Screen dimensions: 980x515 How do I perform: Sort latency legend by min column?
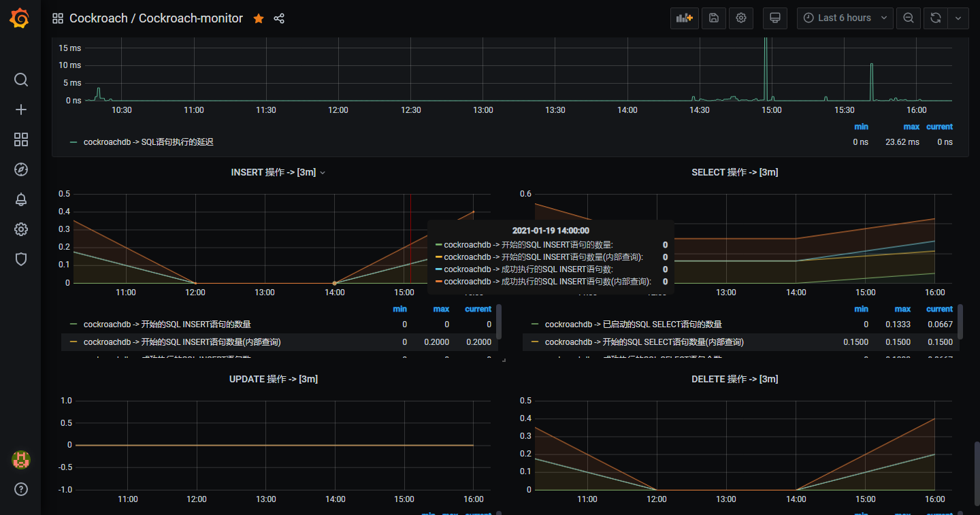click(x=861, y=127)
